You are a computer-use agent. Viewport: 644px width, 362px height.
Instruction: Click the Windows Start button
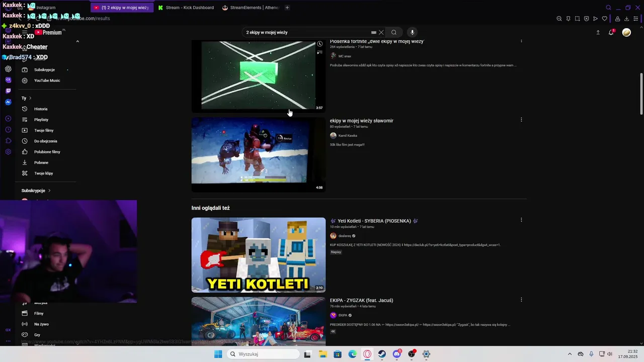click(218, 354)
